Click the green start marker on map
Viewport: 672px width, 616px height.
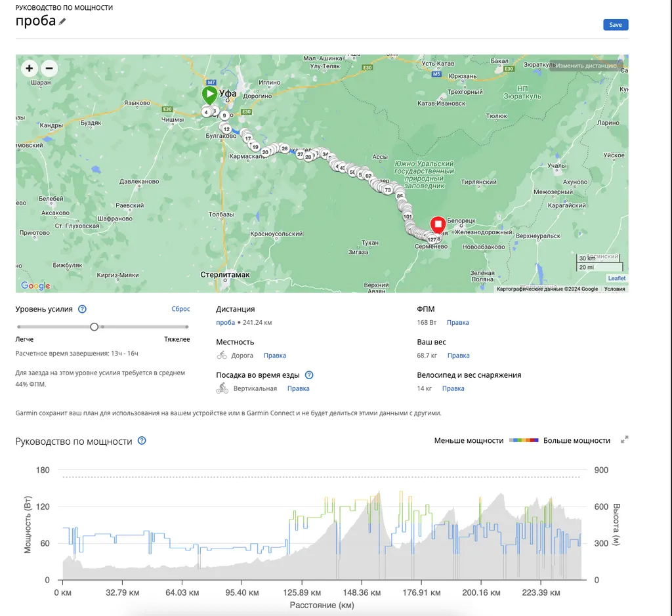[209, 95]
